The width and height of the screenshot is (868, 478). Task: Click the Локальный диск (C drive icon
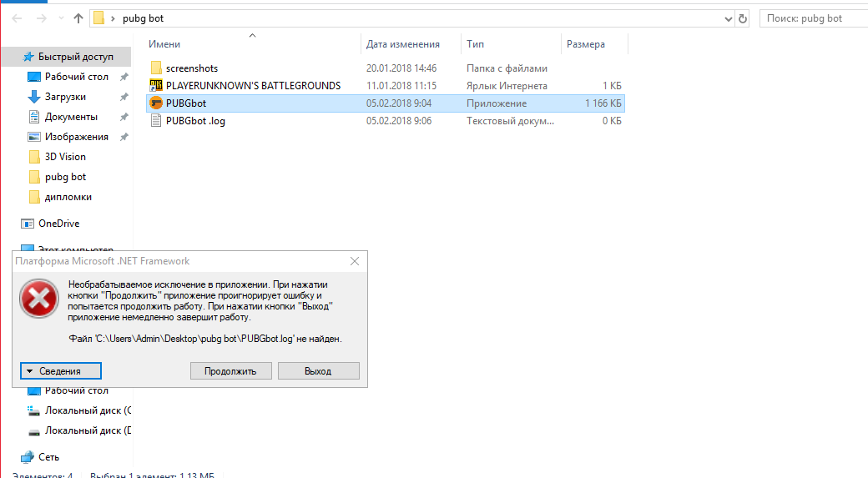coord(34,410)
